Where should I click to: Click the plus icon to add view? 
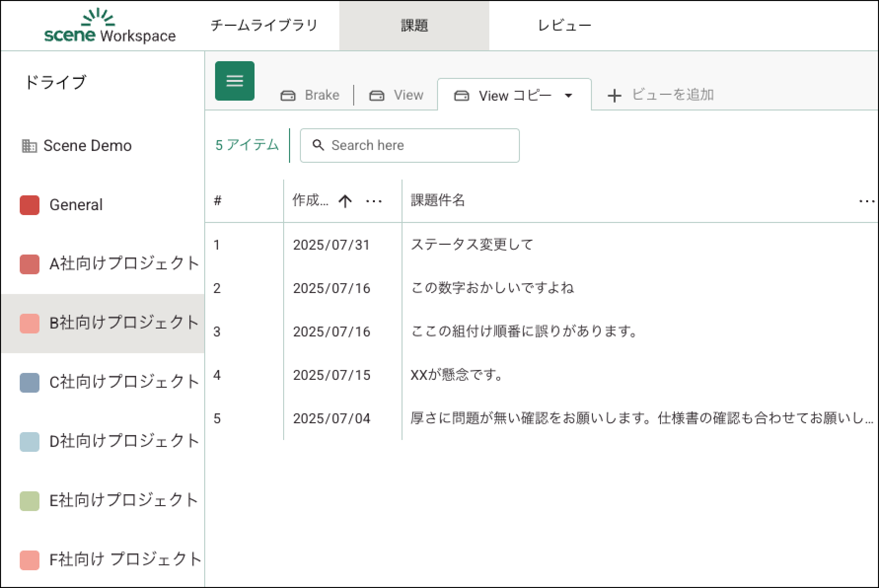[x=614, y=95]
